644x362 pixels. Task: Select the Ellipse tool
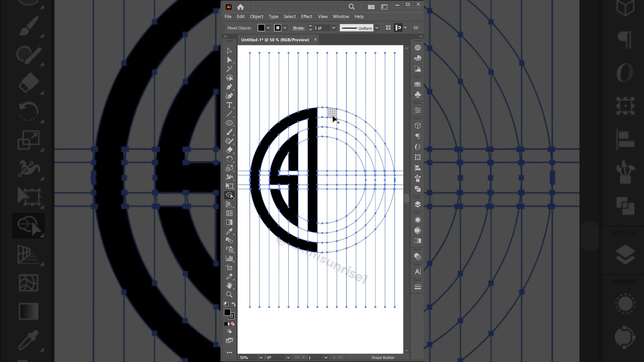[x=229, y=123]
